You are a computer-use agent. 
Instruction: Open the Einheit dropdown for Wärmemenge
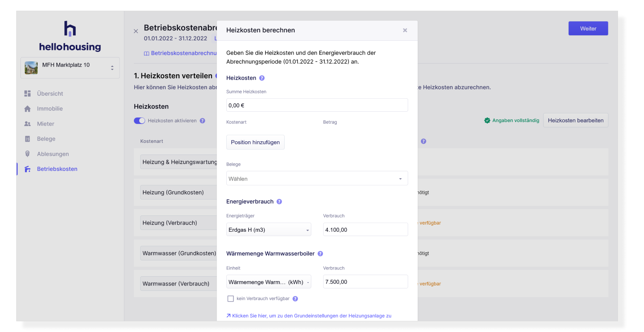tap(269, 282)
